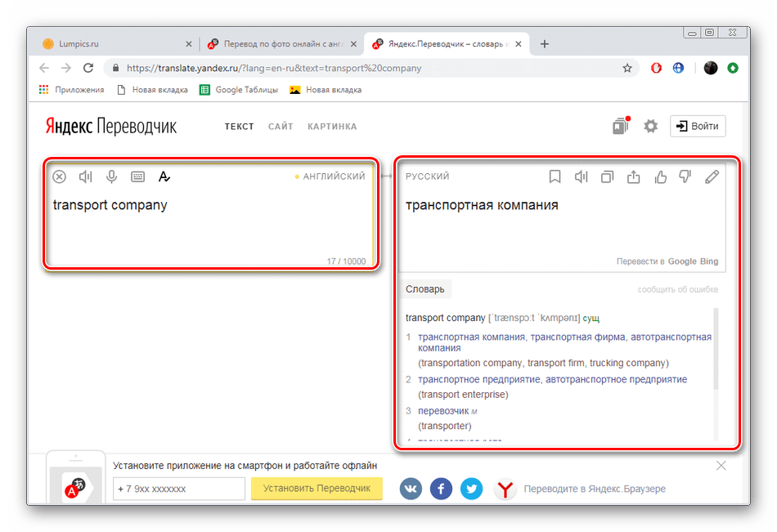Screen dimensions: 777x532
Task: Share via VK icon
Action: tap(411, 489)
